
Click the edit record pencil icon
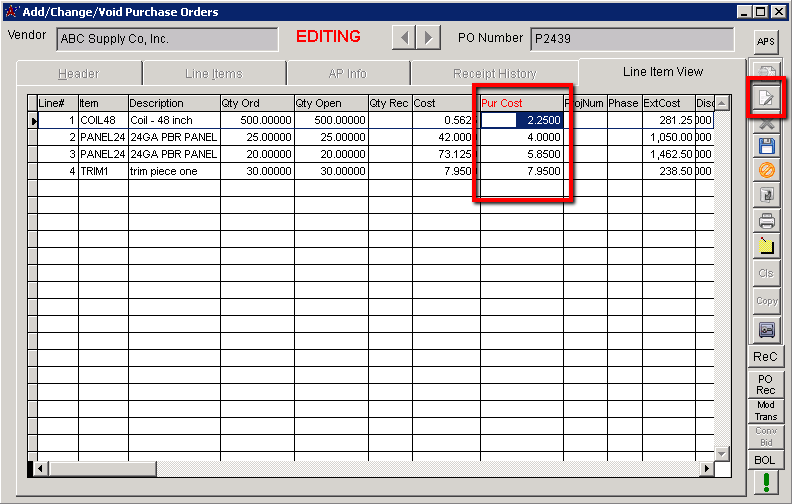point(766,98)
